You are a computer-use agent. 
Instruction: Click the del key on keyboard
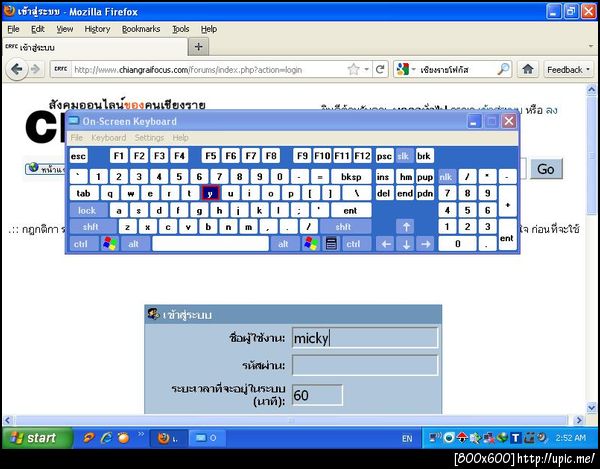384,193
